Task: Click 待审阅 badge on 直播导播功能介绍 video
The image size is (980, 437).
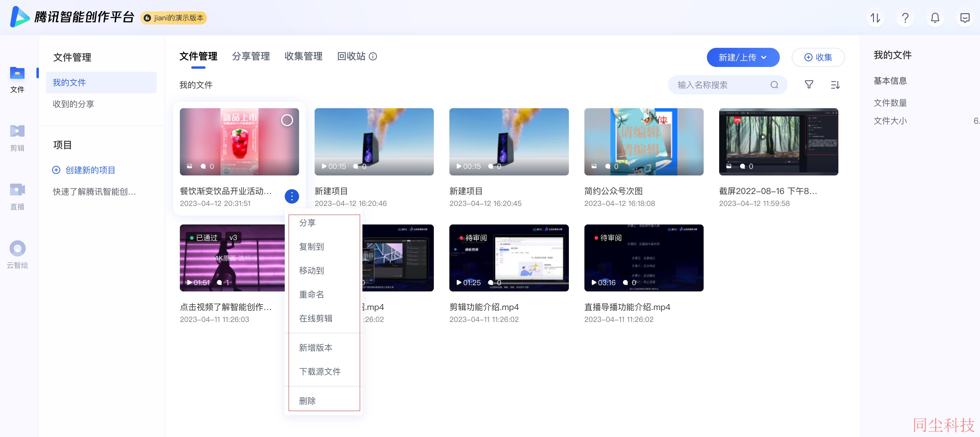Action: (x=607, y=238)
